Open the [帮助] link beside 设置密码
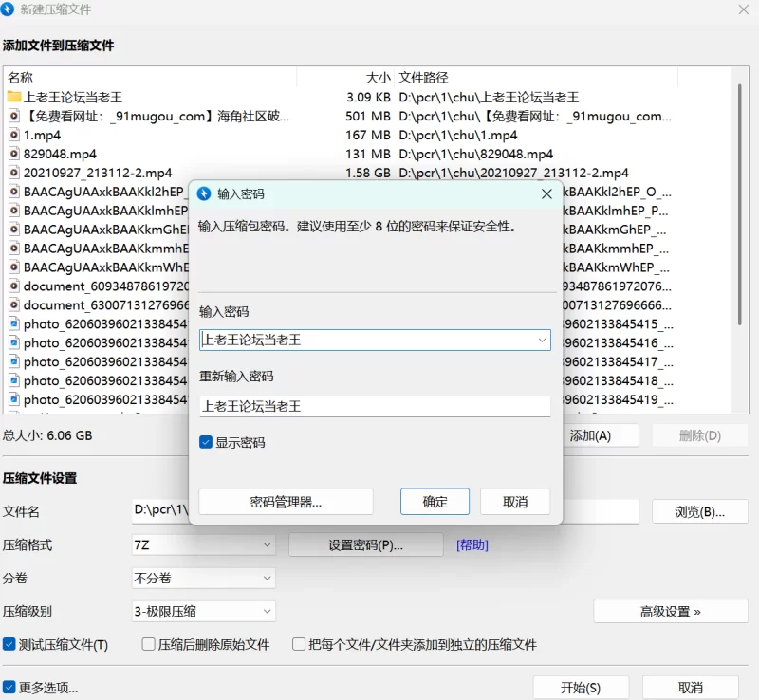Viewport: 759px width, 700px height. tap(472, 545)
